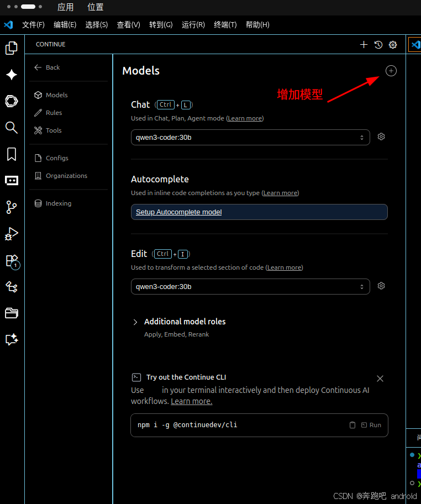421x504 pixels.
Task: Go back with the Back arrow
Action: pos(47,67)
